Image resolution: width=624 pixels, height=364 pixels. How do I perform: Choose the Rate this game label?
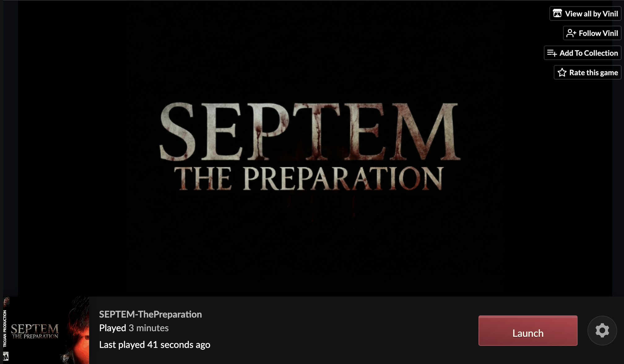pyautogui.click(x=593, y=72)
